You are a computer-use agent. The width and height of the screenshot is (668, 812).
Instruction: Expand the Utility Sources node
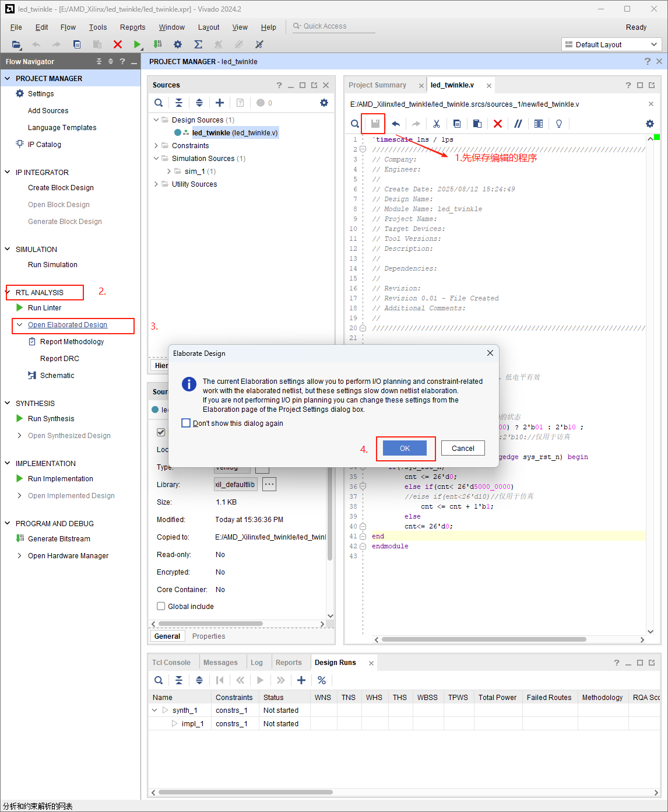[x=156, y=184]
